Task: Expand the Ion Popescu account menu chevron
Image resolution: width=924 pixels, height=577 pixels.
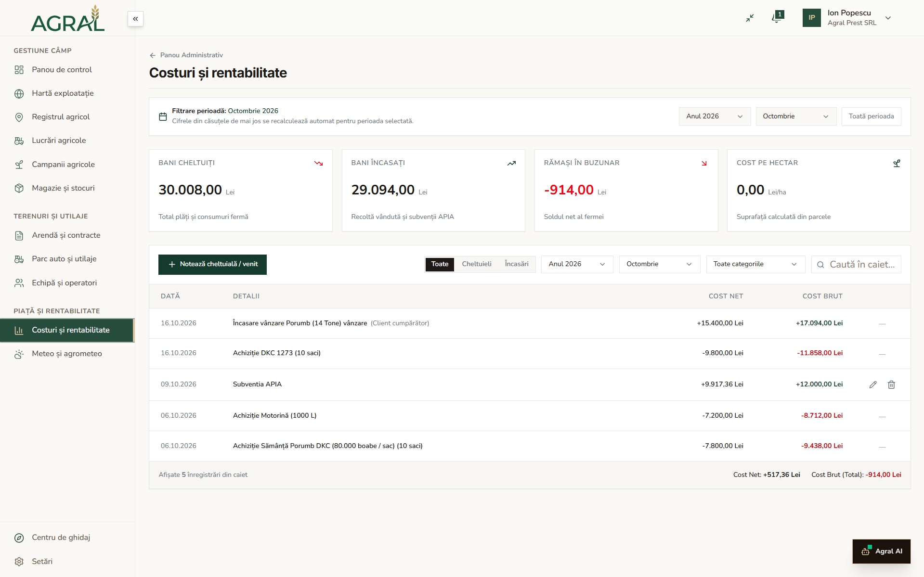Action: pos(888,18)
